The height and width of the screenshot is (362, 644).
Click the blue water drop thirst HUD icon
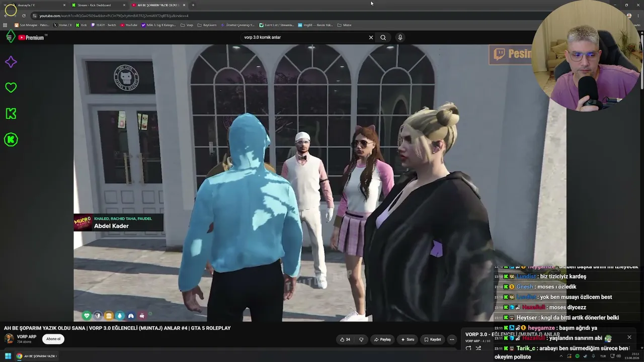coord(120,315)
